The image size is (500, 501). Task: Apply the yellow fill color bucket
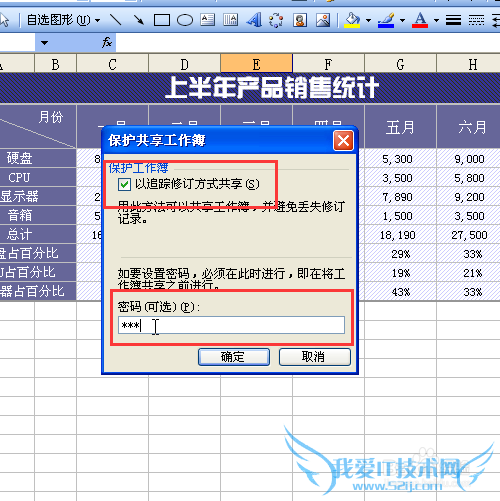click(352, 20)
